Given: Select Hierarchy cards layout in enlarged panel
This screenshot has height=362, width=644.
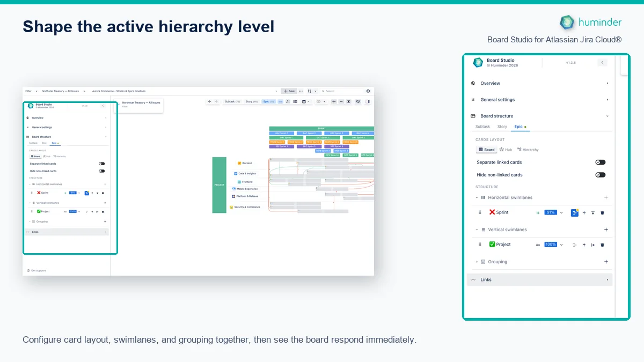Looking at the screenshot, I should (528, 150).
